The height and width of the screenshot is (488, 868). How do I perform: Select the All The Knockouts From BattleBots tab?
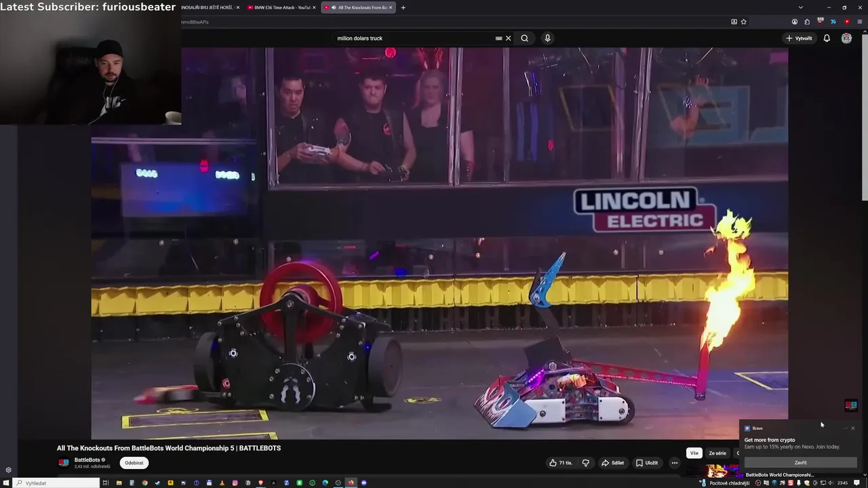click(x=358, y=7)
